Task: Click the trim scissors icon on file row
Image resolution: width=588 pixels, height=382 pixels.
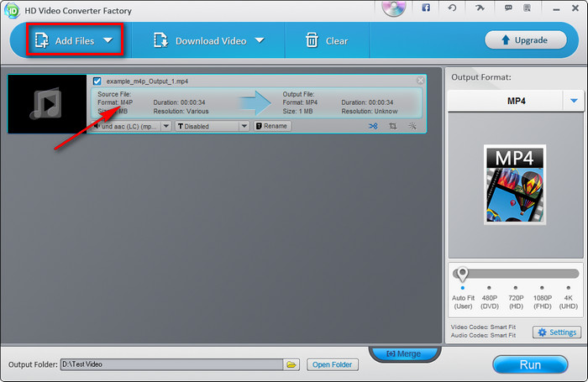Action: click(x=373, y=126)
